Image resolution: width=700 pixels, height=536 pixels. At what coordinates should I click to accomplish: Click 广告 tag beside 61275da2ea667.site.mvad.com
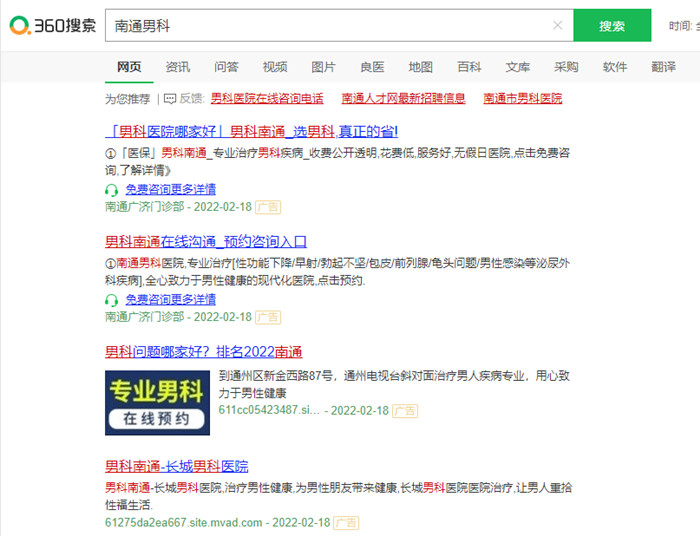pos(346,523)
